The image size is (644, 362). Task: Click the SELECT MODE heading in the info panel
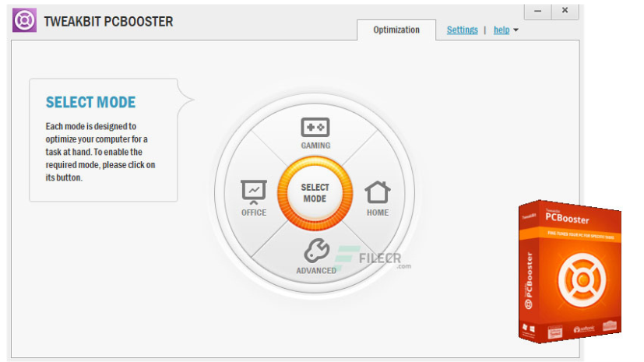click(x=90, y=103)
